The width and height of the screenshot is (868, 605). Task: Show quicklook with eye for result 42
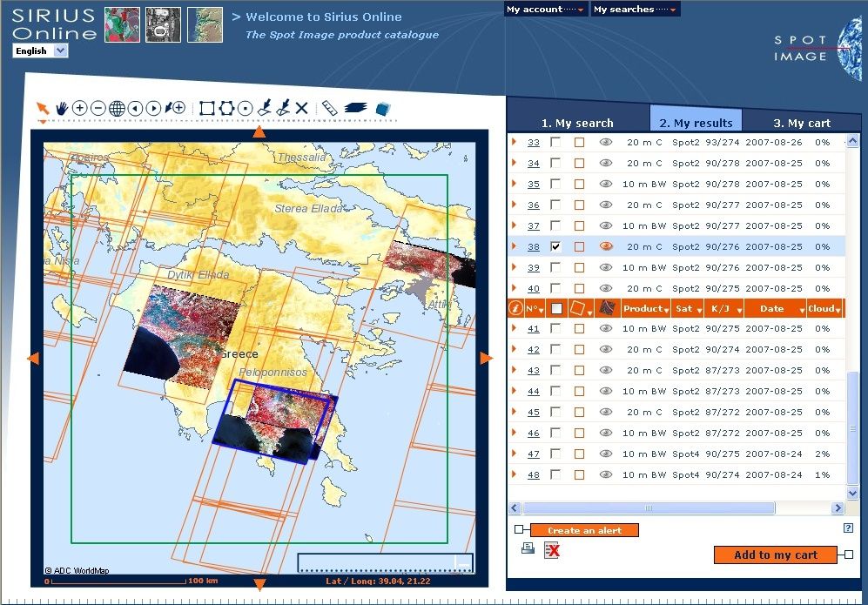tap(606, 349)
